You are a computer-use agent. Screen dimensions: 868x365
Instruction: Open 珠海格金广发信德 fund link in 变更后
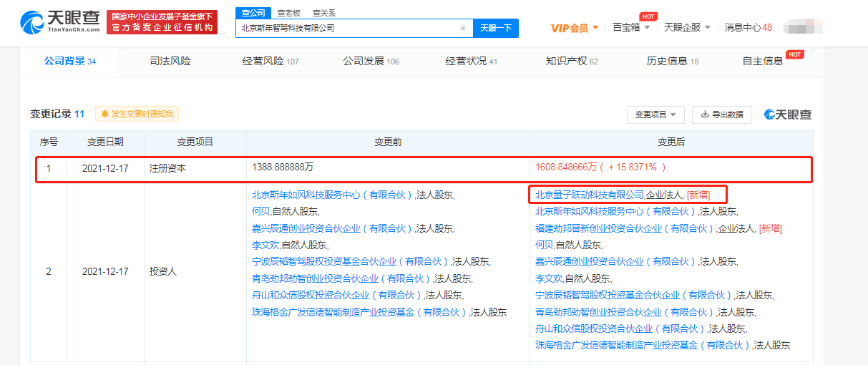click(643, 345)
